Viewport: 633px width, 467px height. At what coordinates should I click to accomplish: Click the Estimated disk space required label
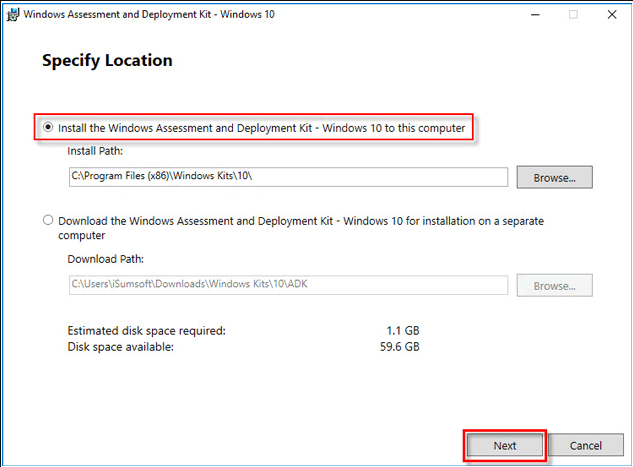pos(146,330)
